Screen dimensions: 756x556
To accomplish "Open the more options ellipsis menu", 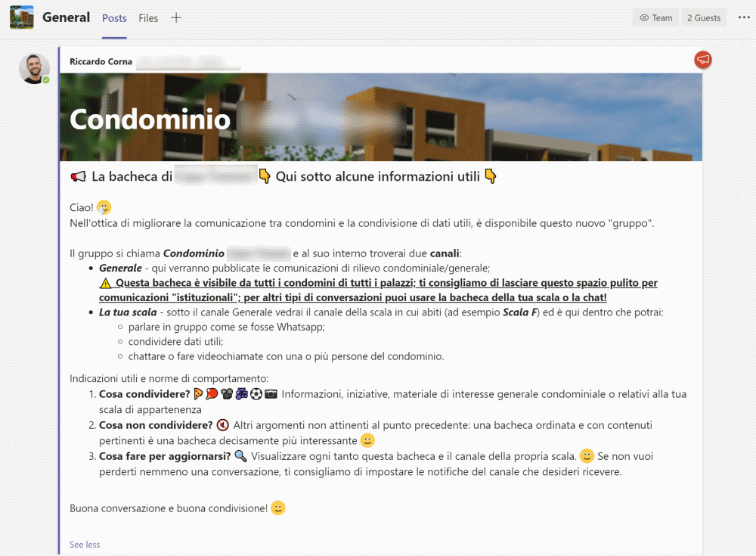I will click(x=744, y=17).
